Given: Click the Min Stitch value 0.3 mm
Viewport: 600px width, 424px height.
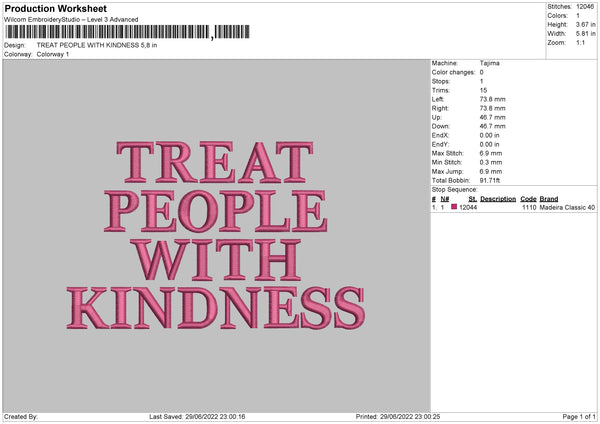Looking at the screenshot, I should coord(491,163).
